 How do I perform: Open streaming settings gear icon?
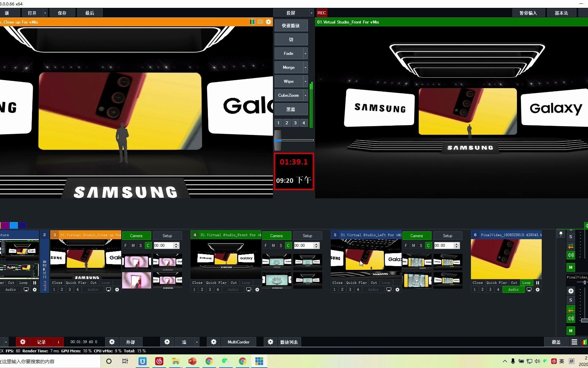tap(167, 342)
